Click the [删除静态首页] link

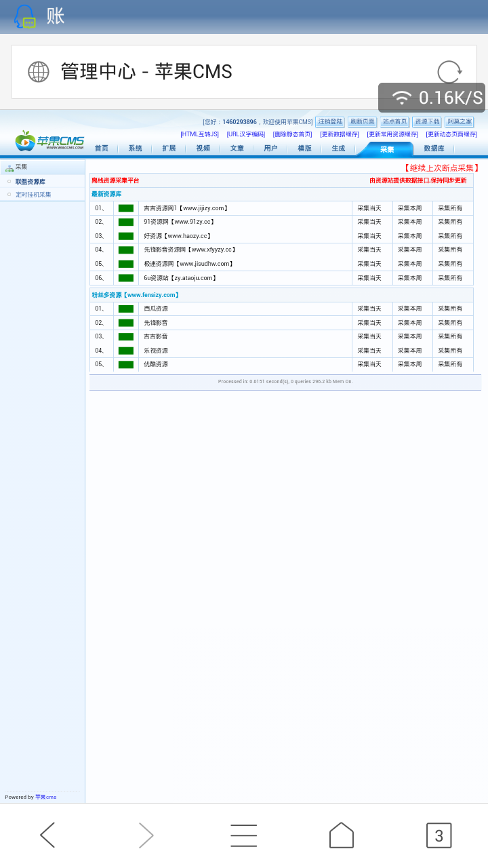[293, 134]
